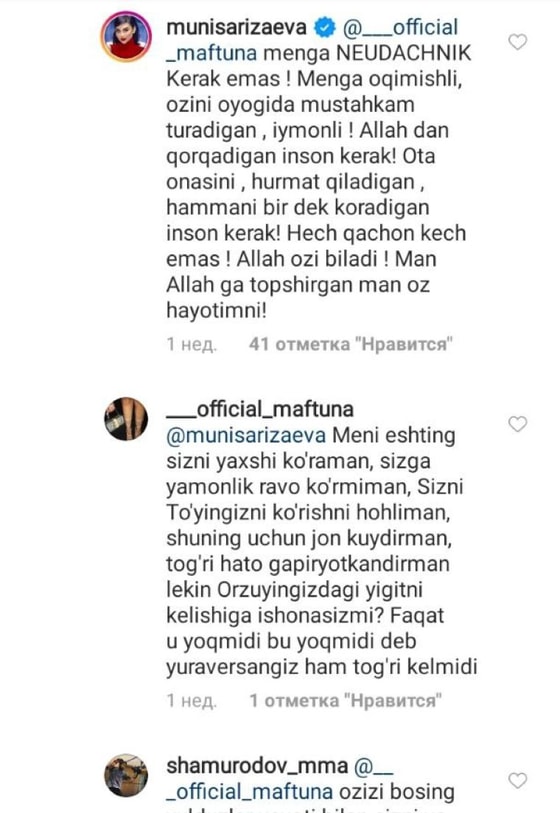Select the comment text saying ozizi bosing
The height and width of the screenshot is (813, 560).
(x=396, y=792)
